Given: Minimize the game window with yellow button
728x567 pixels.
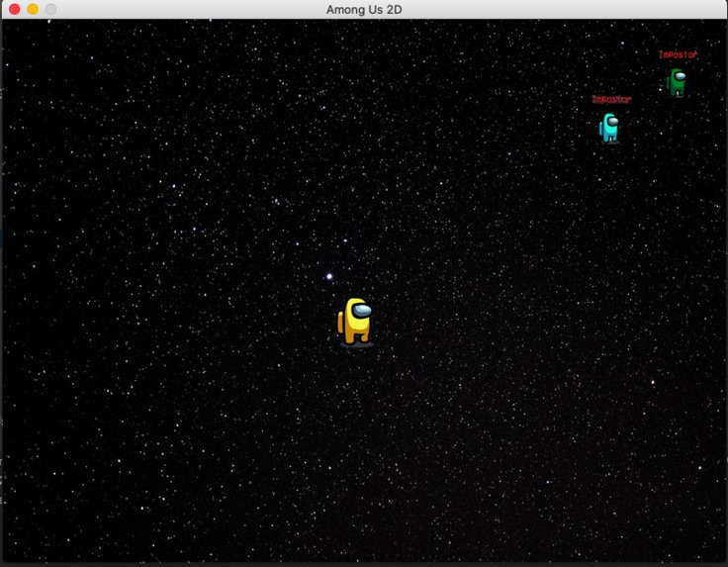Looking at the screenshot, I should pyautogui.click(x=33, y=9).
